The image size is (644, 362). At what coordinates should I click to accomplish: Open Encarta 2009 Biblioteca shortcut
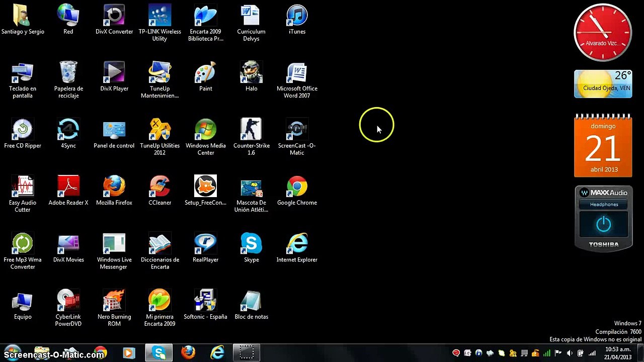[x=206, y=23]
